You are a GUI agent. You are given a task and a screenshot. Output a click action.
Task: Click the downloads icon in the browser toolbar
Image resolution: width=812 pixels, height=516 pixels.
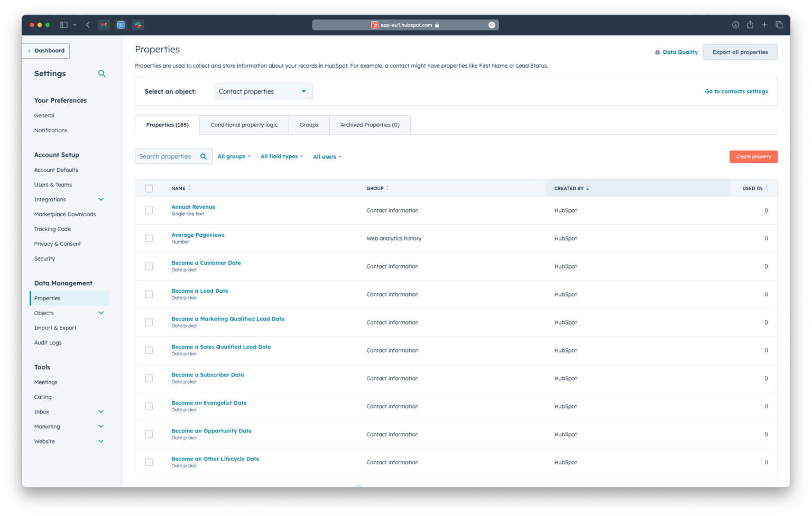pyautogui.click(x=735, y=24)
